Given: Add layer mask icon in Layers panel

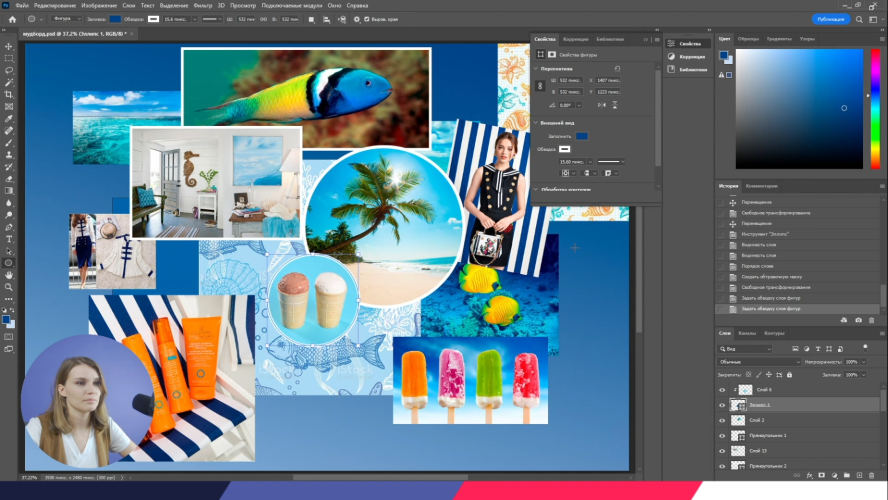Looking at the screenshot, I should (822, 476).
